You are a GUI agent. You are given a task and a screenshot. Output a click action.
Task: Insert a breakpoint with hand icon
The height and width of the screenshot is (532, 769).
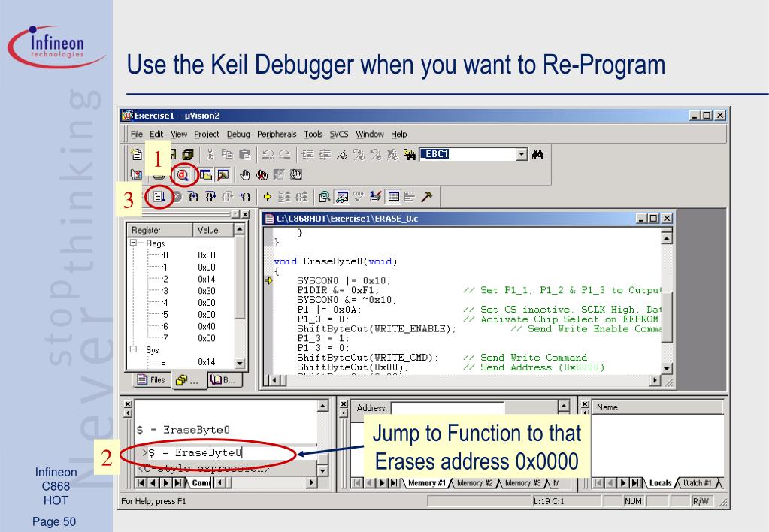click(x=245, y=175)
